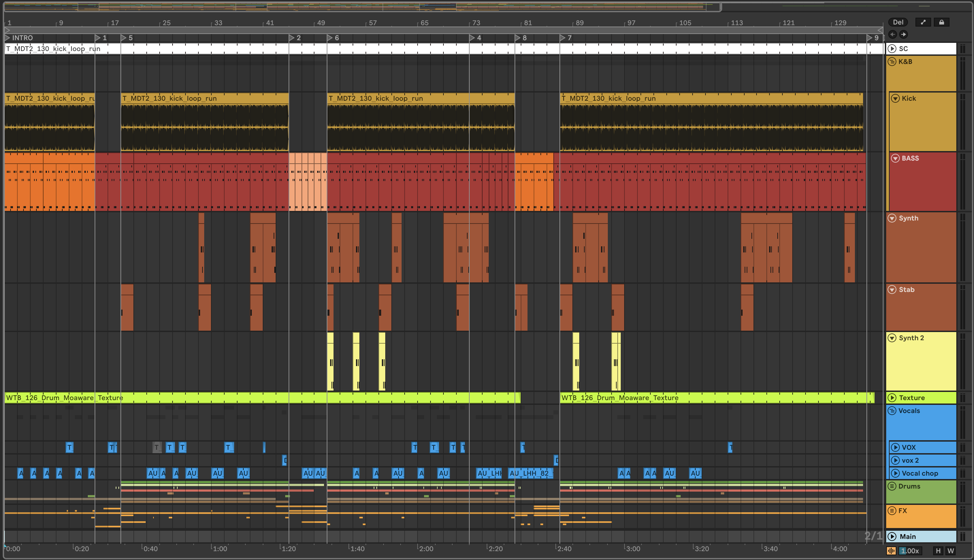Click the Del locator button
This screenshot has height=560, width=974.
pyautogui.click(x=898, y=22)
